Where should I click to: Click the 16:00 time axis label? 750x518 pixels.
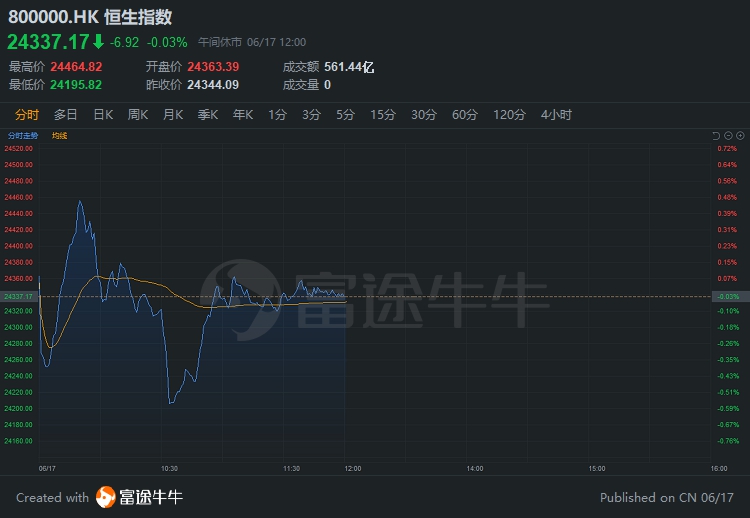tap(719, 469)
